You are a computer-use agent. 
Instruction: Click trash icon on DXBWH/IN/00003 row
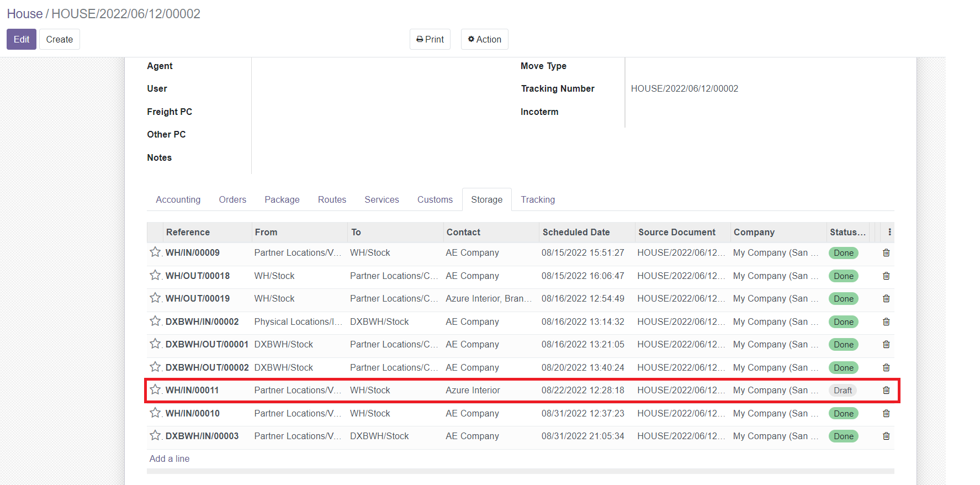(x=886, y=436)
